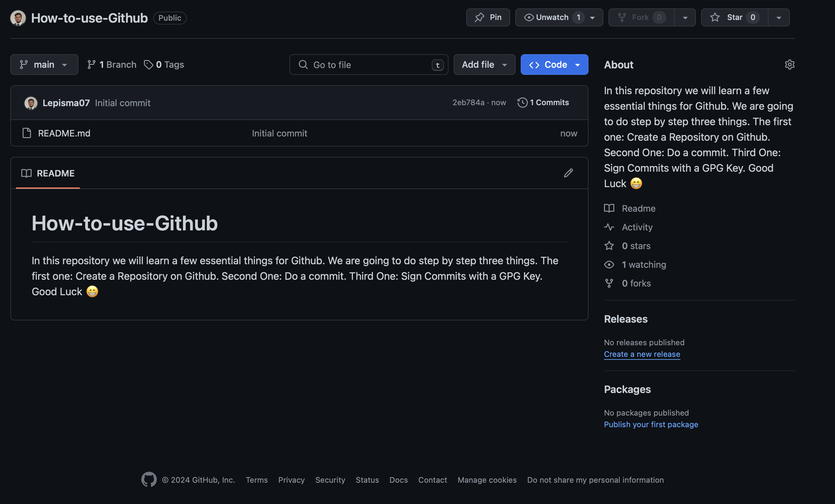Screen dimensions: 835x504
Task: Open the Star lists dropdown arrow
Action: pyautogui.click(x=779, y=17)
